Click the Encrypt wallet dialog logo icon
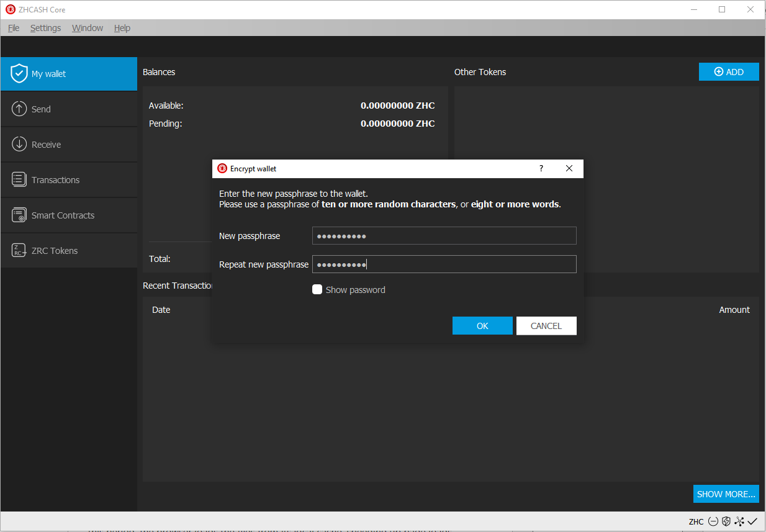 click(222, 168)
